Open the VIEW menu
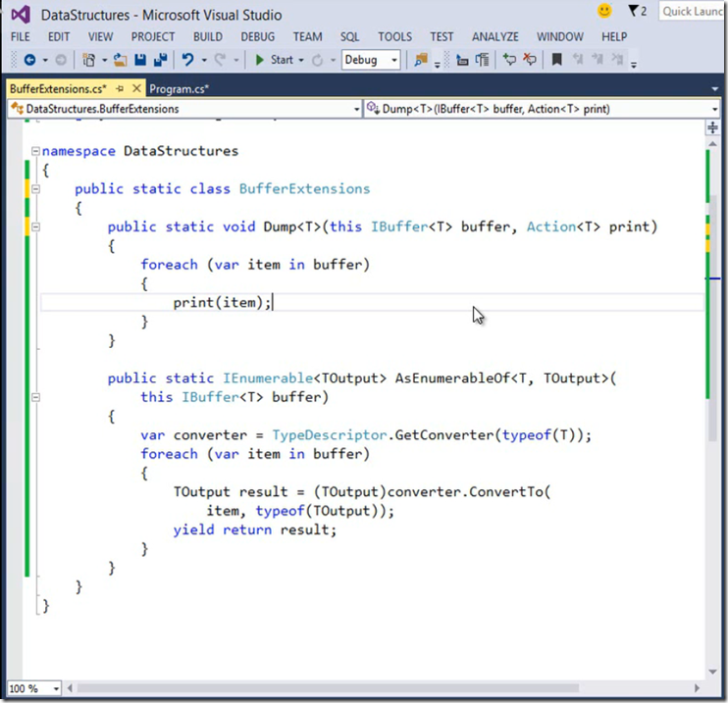 [x=100, y=36]
